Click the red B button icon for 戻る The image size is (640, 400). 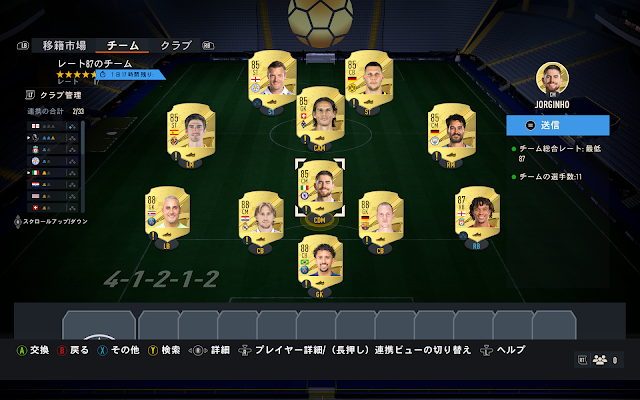[x=62, y=351]
